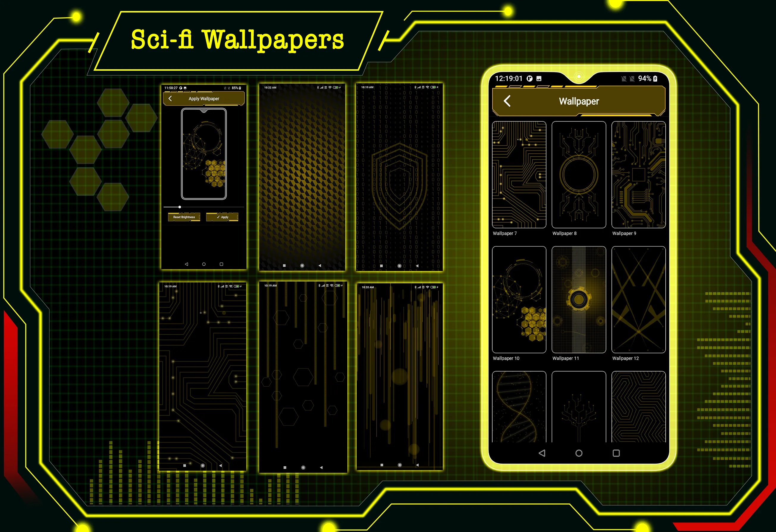This screenshot has height=532, width=776.
Task: Click the glowing orb Wallpaper 11 icon
Action: 580,301
